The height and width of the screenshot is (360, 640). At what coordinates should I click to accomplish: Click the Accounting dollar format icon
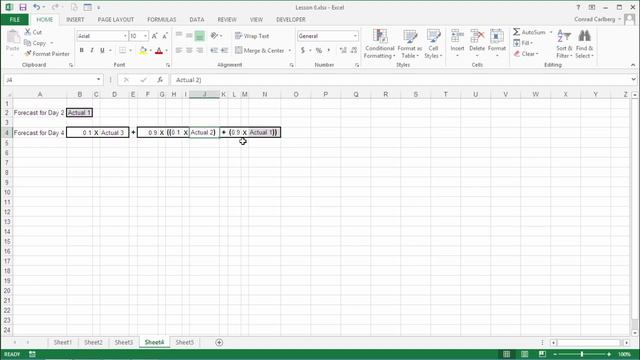tap(302, 50)
